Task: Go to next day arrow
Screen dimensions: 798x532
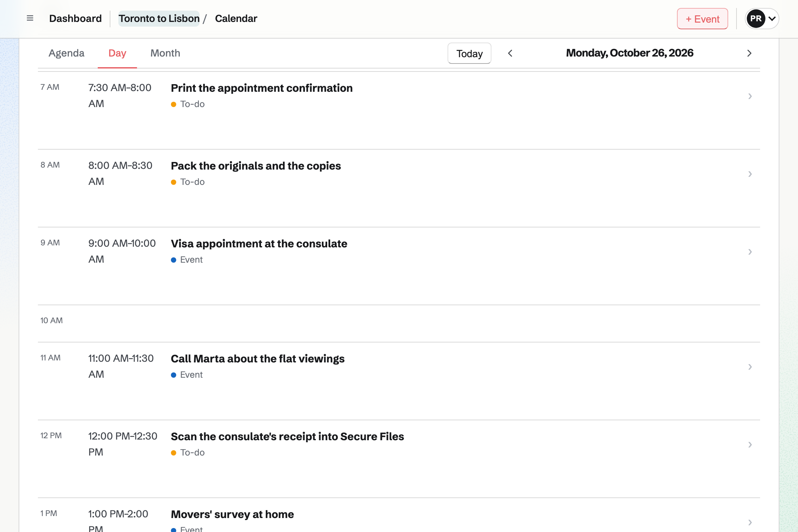Action: point(749,53)
